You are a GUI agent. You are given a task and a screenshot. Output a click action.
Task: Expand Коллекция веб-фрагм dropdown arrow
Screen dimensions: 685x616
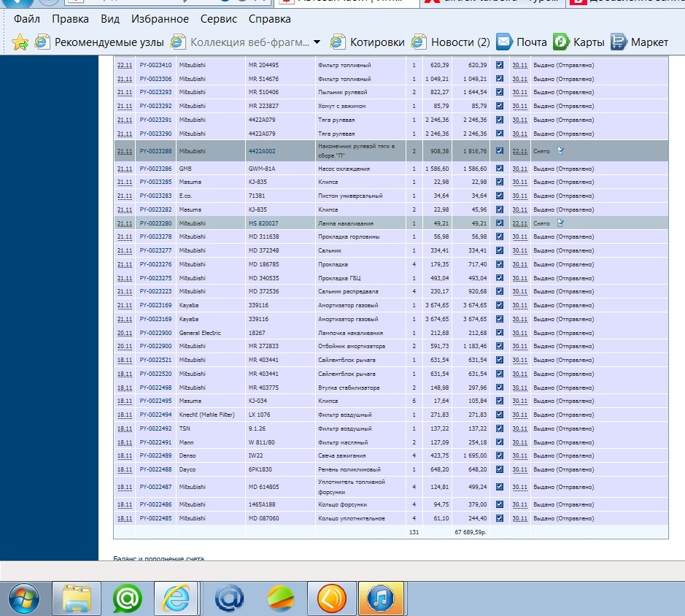(x=317, y=42)
